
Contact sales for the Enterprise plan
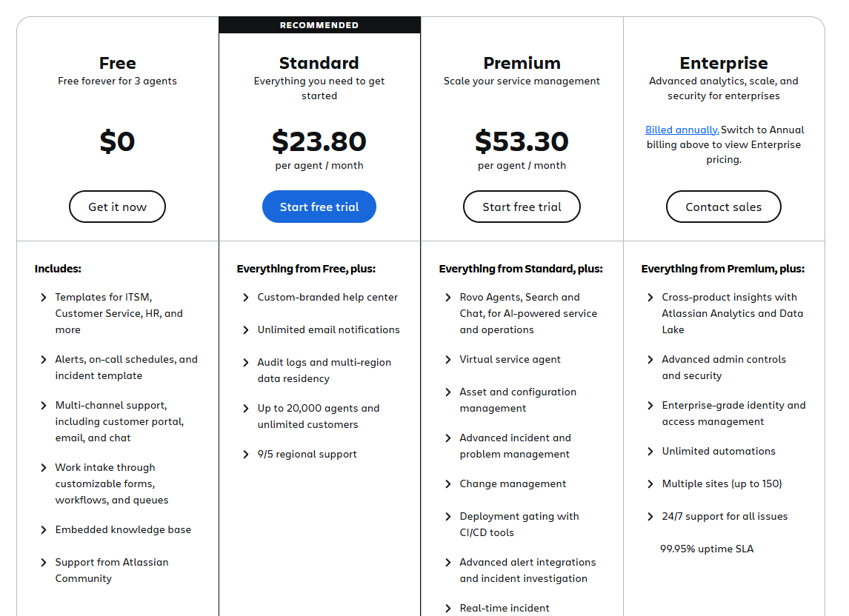click(x=723, y=207)
